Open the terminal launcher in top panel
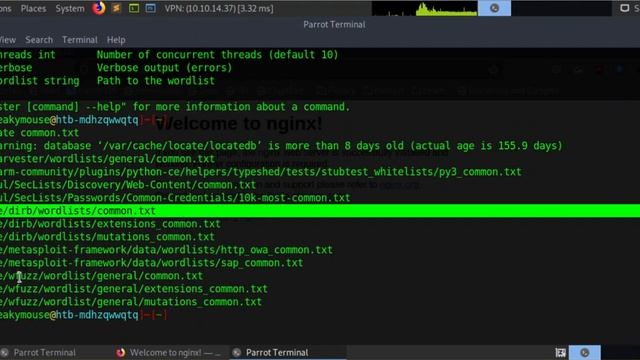This screenshot has width=640, height=360. tap(134, 8)
